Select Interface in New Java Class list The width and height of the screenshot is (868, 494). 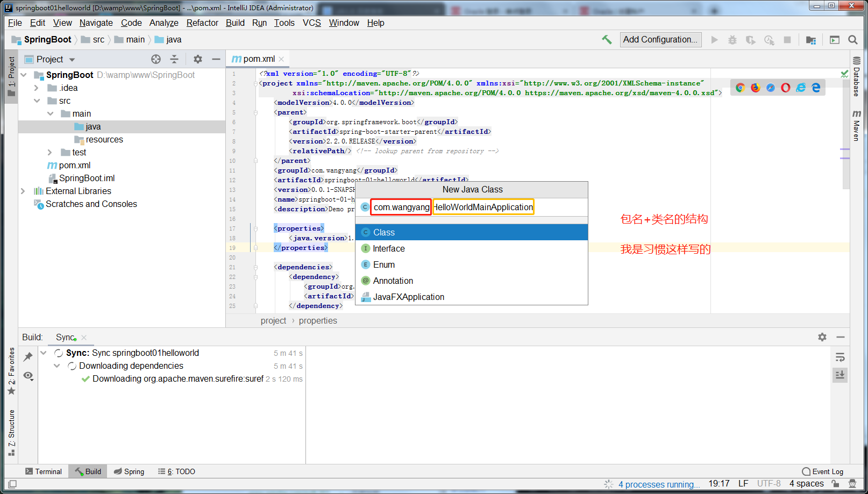click(x=472, y=248)
